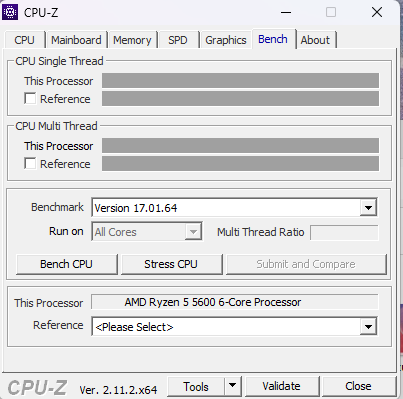Click the Single Thread This Processor bar

click(240, 81)
